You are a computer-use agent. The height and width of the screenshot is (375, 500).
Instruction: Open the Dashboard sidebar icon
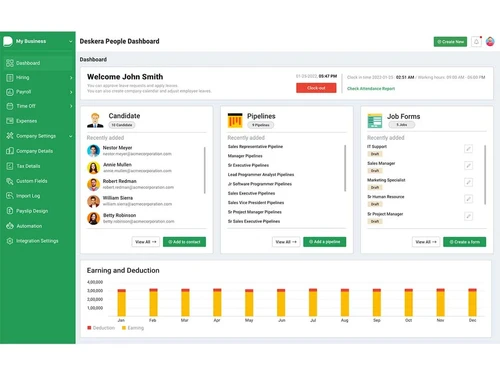click(x=10, y=63)
